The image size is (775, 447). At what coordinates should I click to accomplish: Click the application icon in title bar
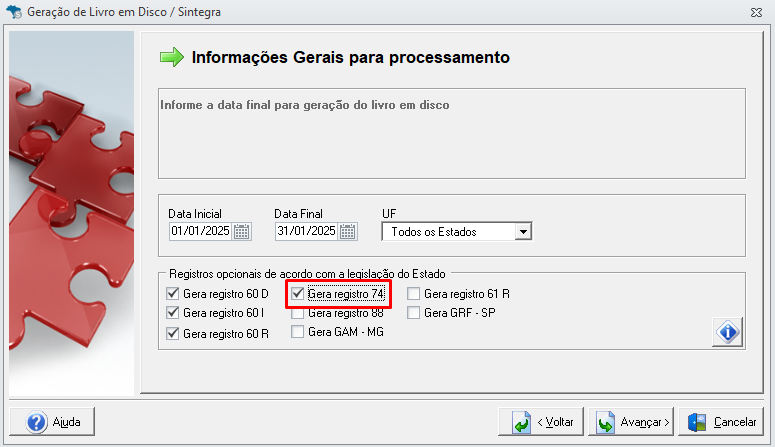coord(14,11)
